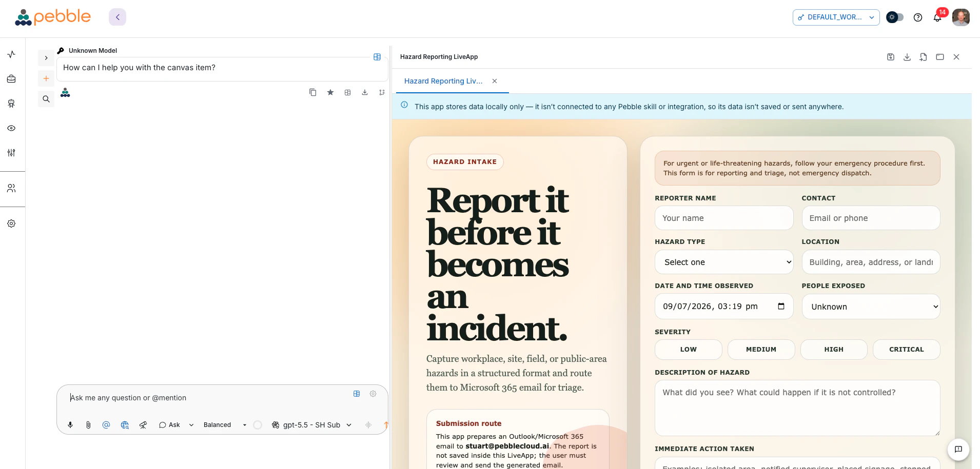The width and height of the screenshot is (980, 469).
Task: Open the briefcase sidebar icon
Action: pos(11,79)
